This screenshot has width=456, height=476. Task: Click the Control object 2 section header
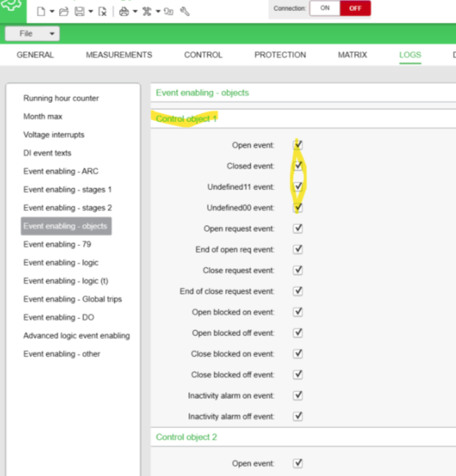(x=186, y=437)
